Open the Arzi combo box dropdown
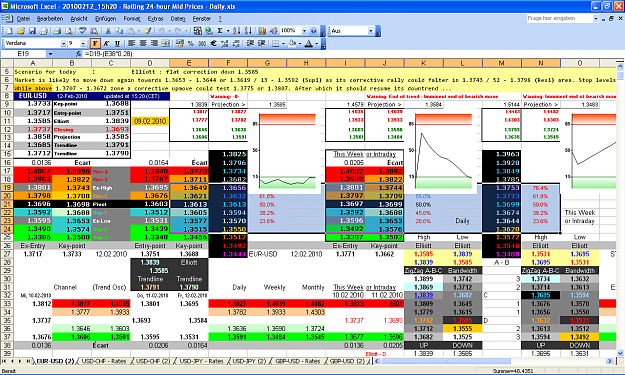Image resolution: width=625 pixels, height=375 pixels. point(370,31)
